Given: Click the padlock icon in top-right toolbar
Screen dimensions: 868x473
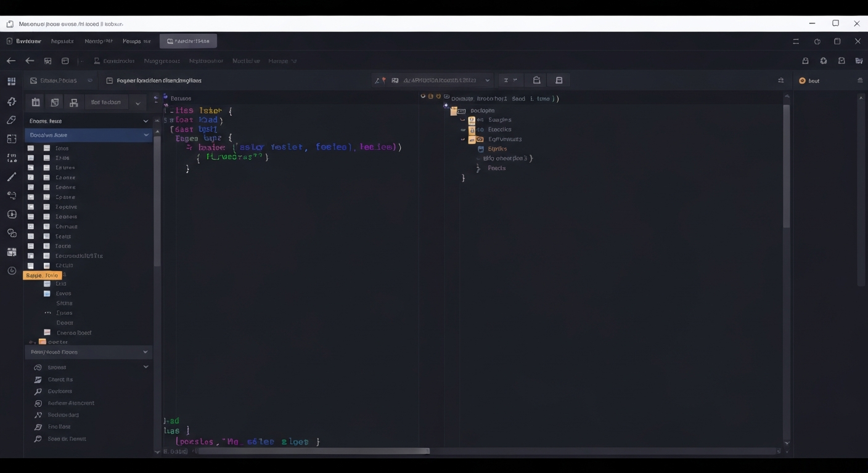Looking at the screenshot, I should click(x=805, y=61).
